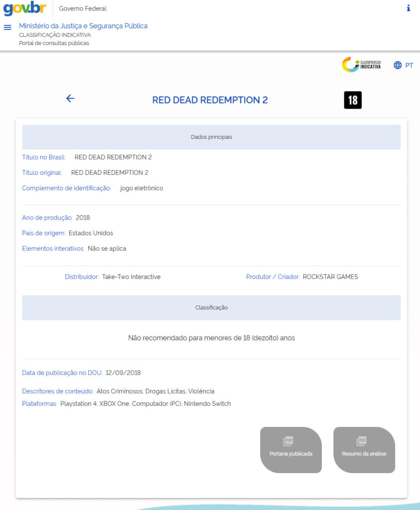Click the Governo Federal header text

click(x=83, y=8)
